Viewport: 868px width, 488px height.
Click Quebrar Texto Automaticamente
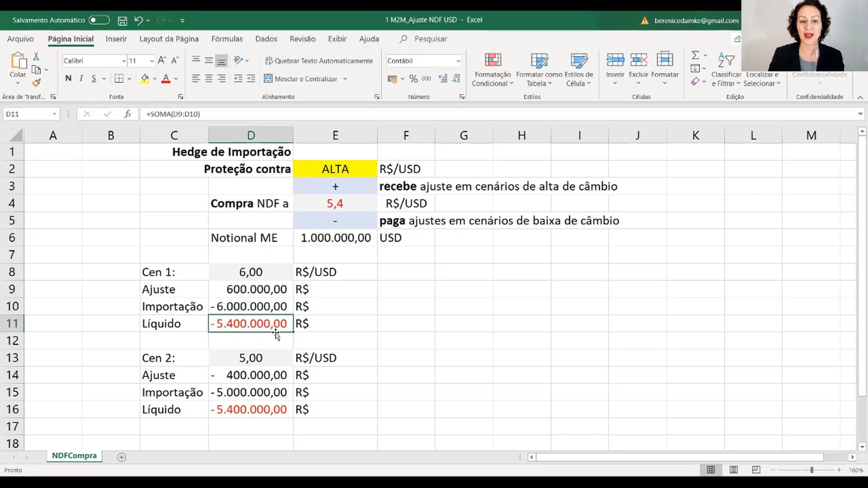pyautogui.click(x=319, y=61)
